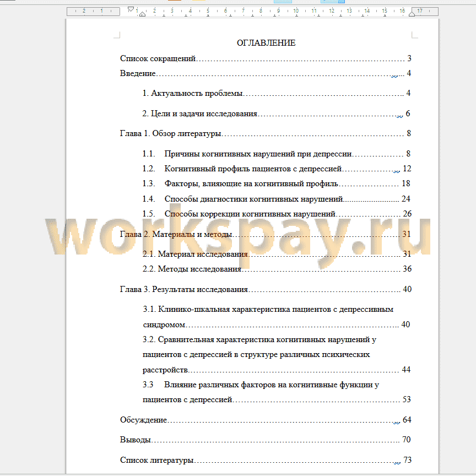Click page number 64

[x=407, y=420]
